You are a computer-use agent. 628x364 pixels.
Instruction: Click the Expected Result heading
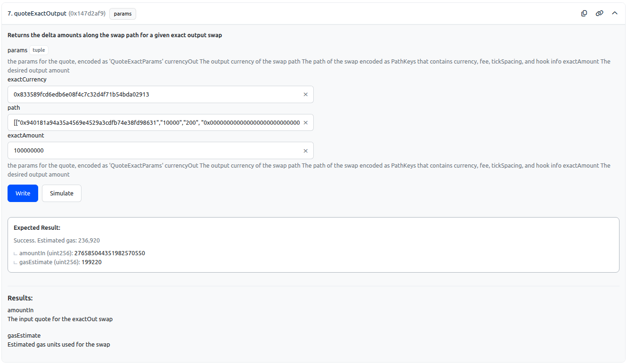(x=37, y=228)
